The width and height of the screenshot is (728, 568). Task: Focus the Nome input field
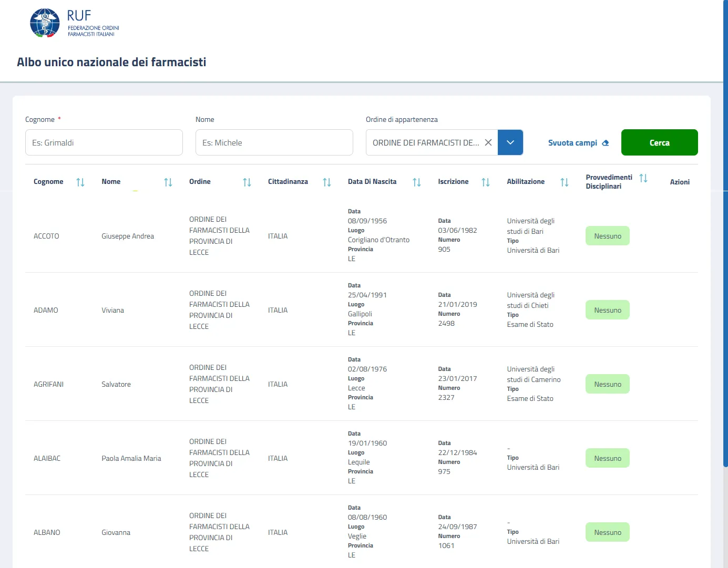[274, 142]
